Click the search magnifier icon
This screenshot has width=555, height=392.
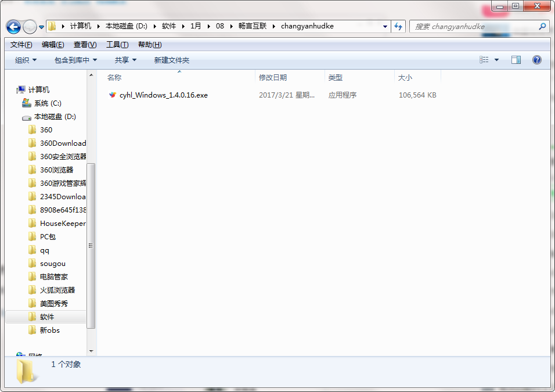tap(541, 26)
